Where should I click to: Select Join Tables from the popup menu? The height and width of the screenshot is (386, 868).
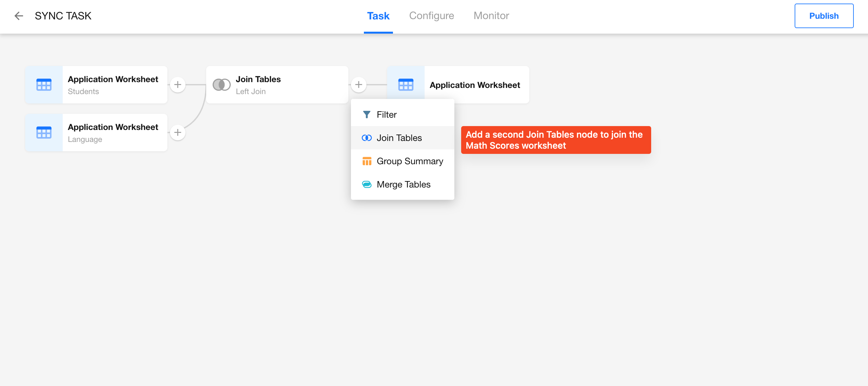click(x=399, y=138)
